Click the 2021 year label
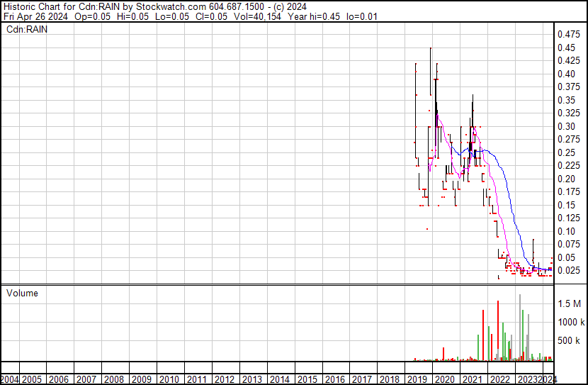 (473, 379)
